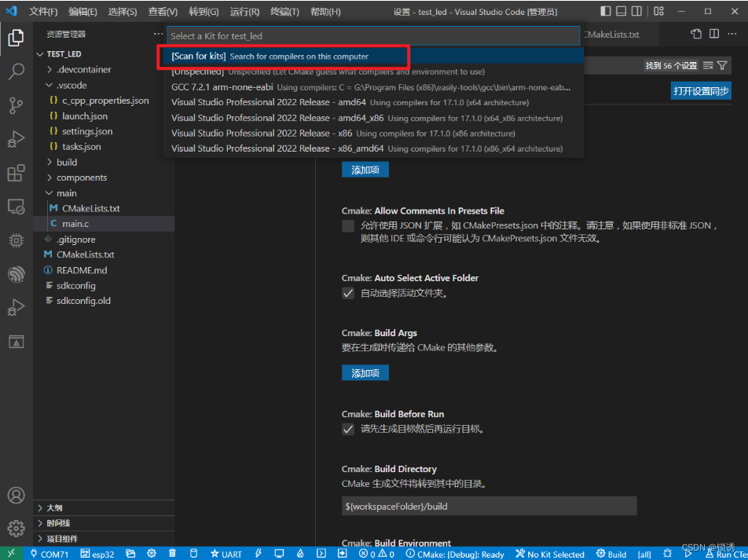Toggle the secondary side bar layout icon
The height and width of the screenshot is (560, 748).
(x=636, y=11)
